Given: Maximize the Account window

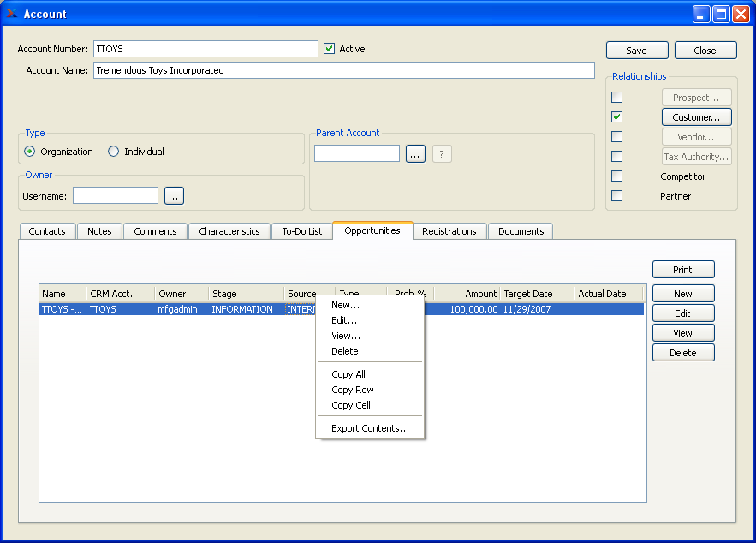Looking at the screenshot, I should point(721,14).
